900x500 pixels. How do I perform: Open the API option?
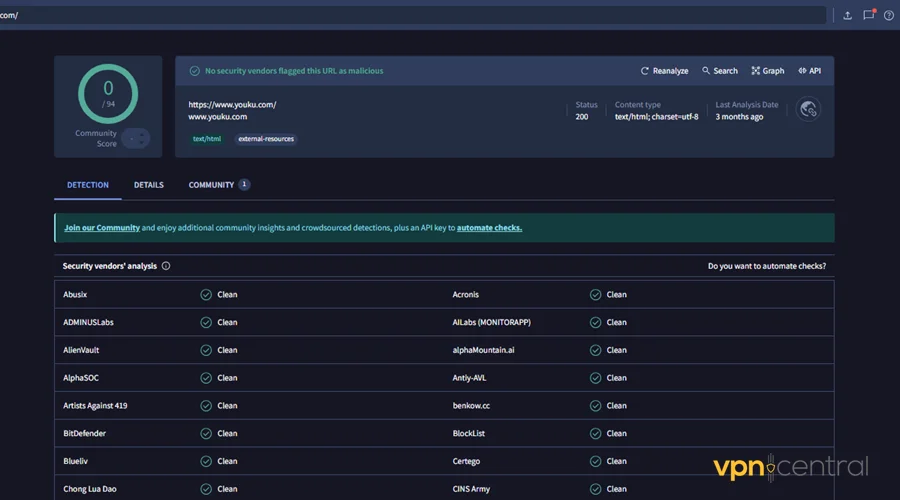pyautogui.click(x=809, y=71)
